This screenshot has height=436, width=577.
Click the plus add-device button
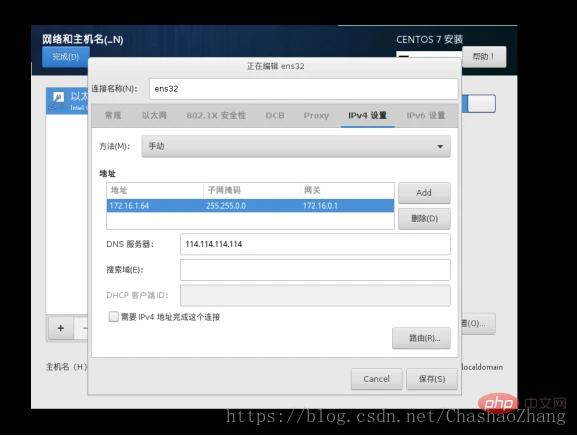pyautogui.click(x=61, y=328)
